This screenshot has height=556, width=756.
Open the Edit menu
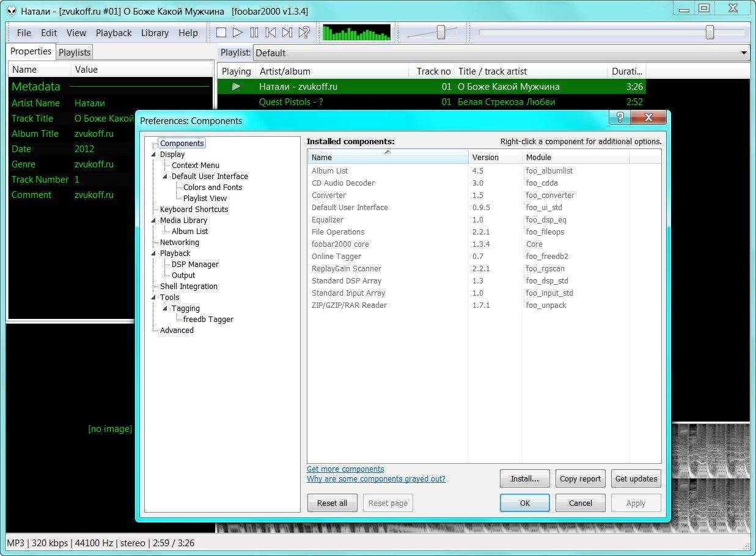click(49, 33)
